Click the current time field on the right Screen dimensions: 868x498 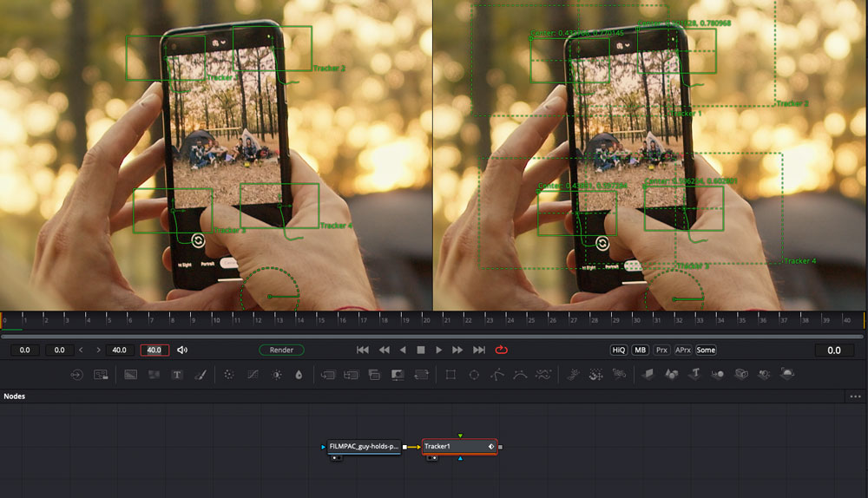click(x=833, y=351)
